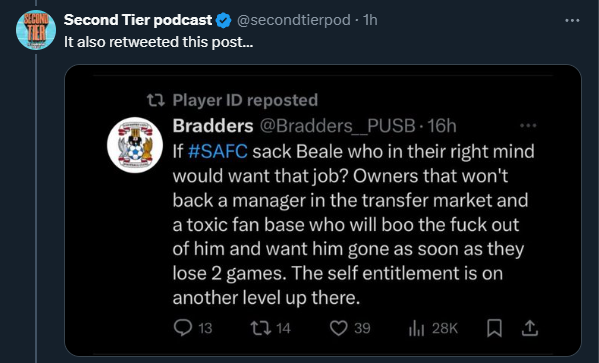599x363 pixels.
Task: Click the 'Player ID reposted' label
Action: [245, 100]
